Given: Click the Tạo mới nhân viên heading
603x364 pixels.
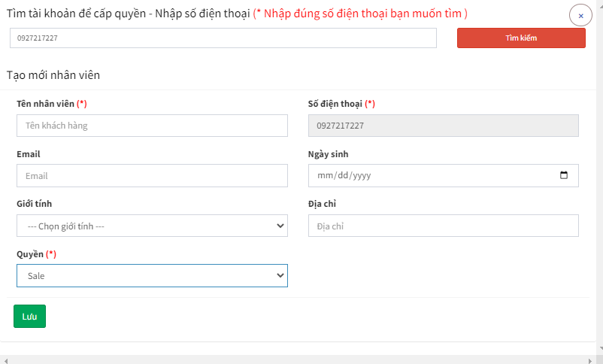Looking at the screenshot, I should (53, 75).
